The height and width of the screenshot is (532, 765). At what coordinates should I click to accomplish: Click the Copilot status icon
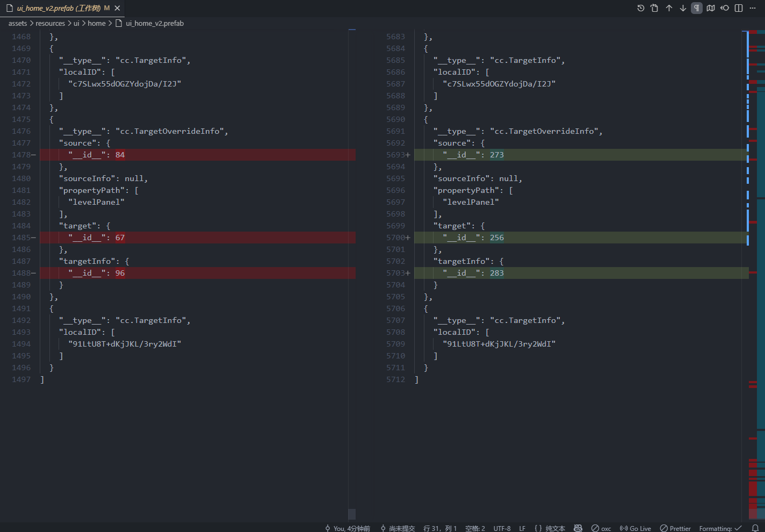578,528
